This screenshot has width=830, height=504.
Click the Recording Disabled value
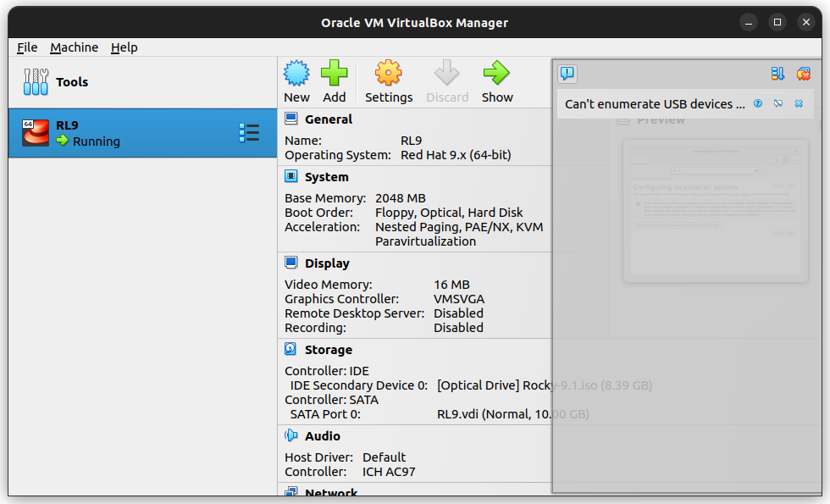(x=458, y=327)
